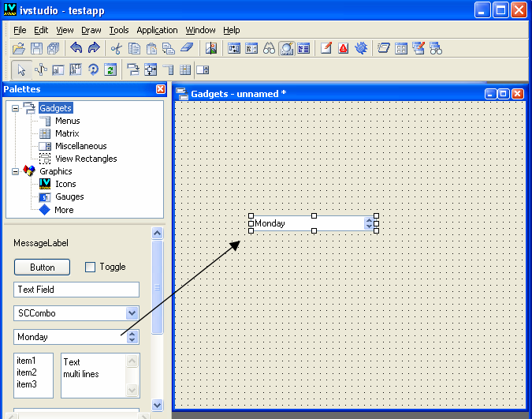532x419 pixels.
Task: Click the eraser icon in toolbar
Action: [x=186, y=49]
